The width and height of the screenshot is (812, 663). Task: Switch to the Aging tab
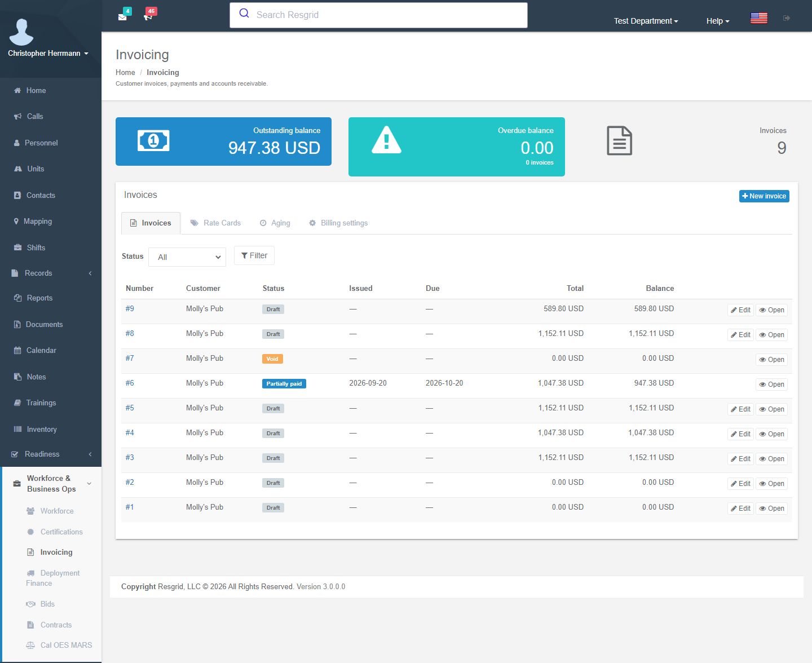(x=275, y=223)
